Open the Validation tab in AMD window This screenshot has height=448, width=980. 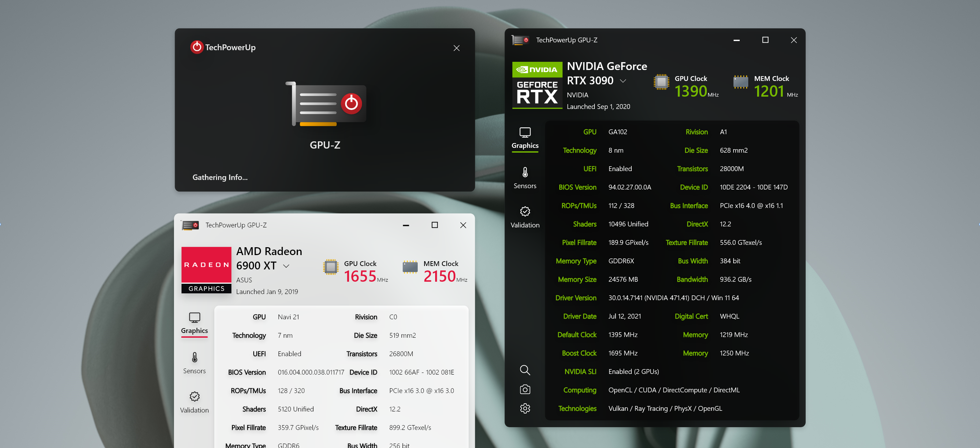(194, 402)
